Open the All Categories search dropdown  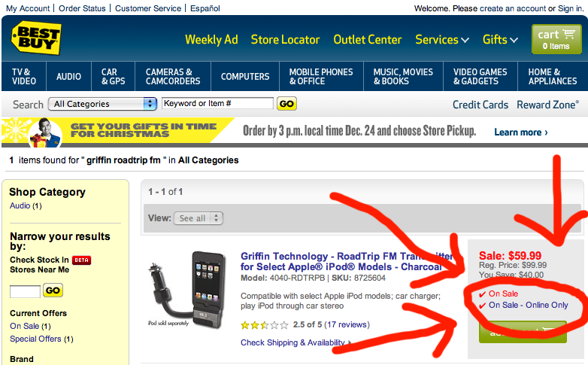[x=102, y=104]
